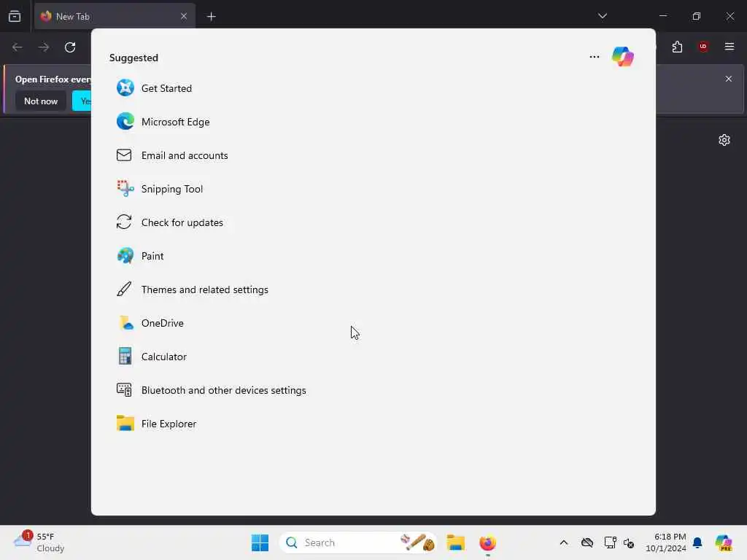Select the New Tab tab in Firefox
Screen dimensions: 747x560
(115, 16)
